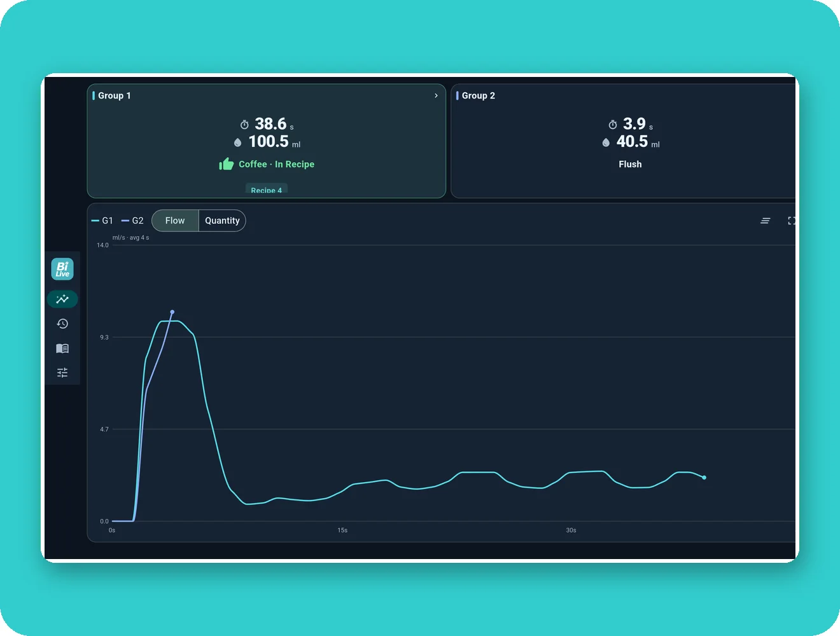
Task: Expand the chart to fullscreen
Action: [792, 221]
